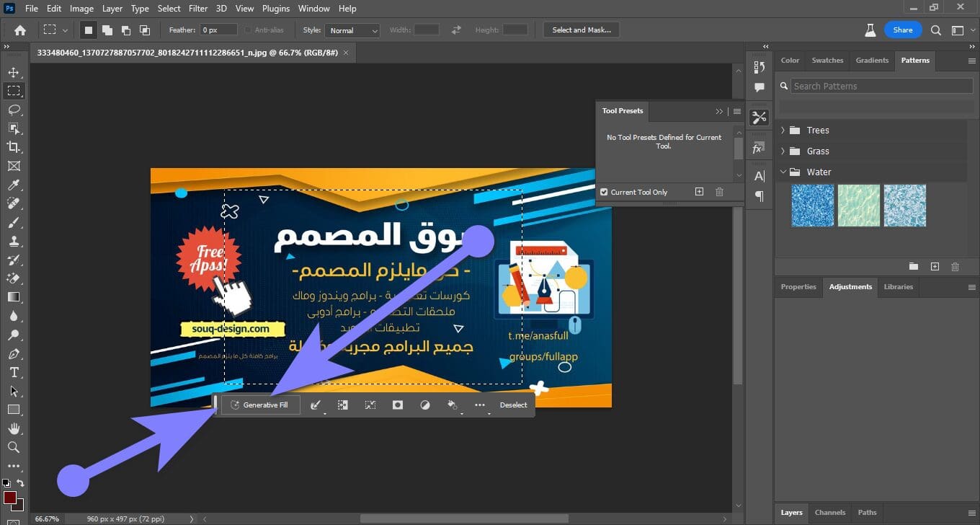Select the Eyedropper tool
Image resolution: width=980 pixels, height=525 pixels.
pos(14,185)
